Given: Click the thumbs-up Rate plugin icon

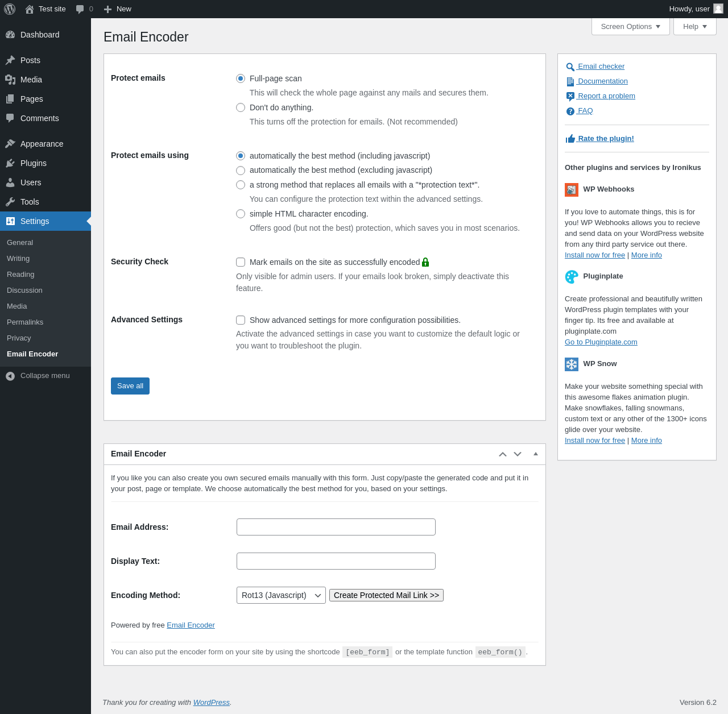Looking at the screenshot, I should (x=570, y=139).
